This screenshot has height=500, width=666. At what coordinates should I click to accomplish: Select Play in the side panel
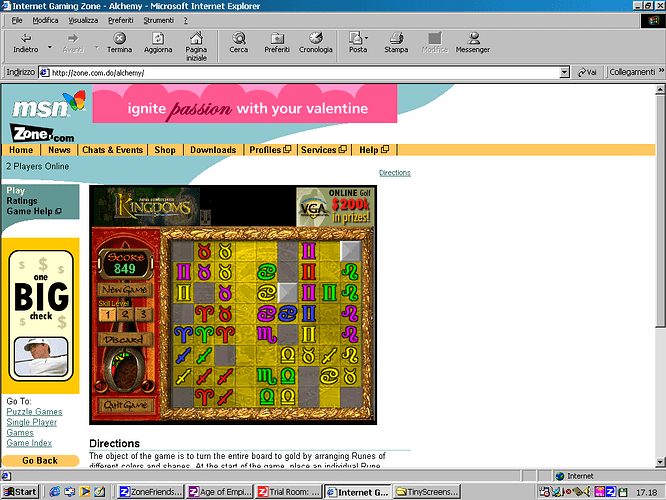point(16,191)
